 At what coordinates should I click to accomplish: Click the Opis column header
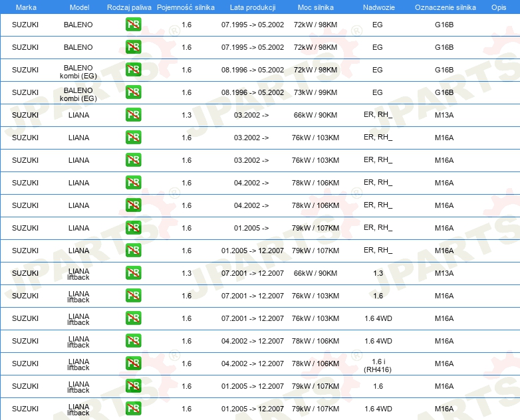499,7
